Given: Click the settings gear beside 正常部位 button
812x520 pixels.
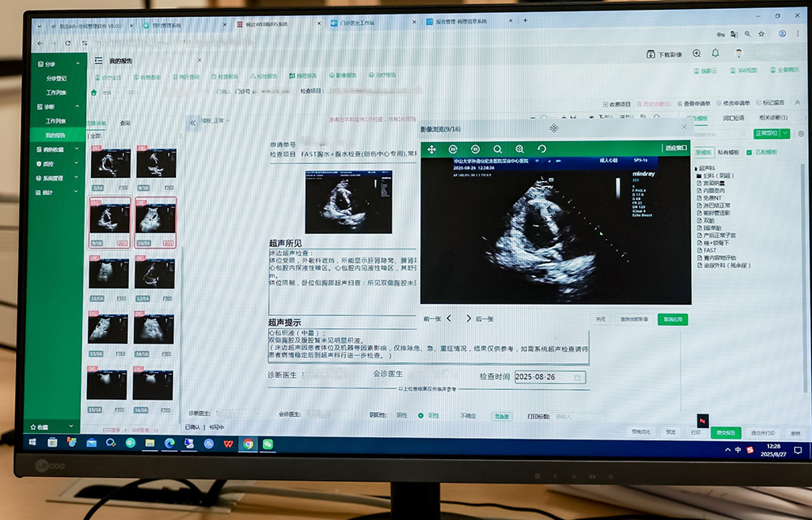Looking at the screenshot, I should (x=801, y=133).
